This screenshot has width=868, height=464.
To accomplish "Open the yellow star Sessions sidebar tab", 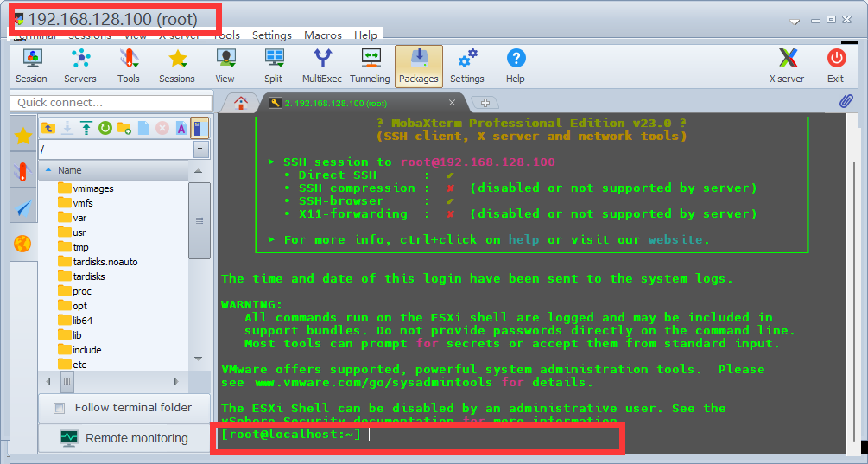I will [23, 136].
